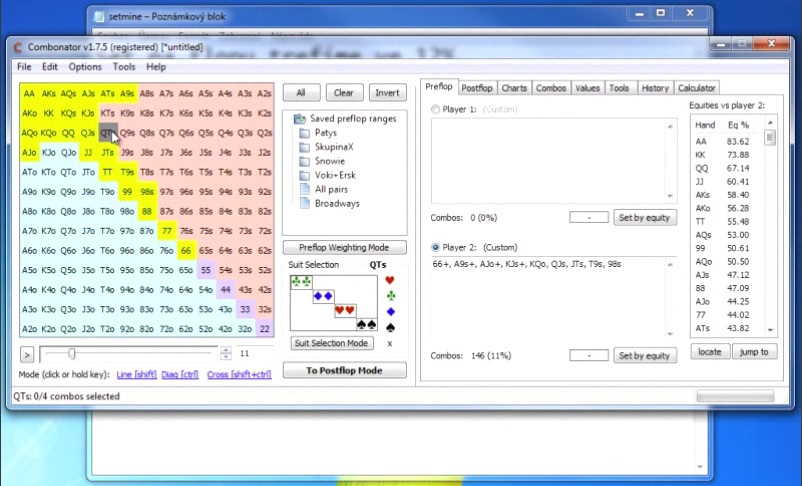Viewport: 802px width, 486px height.
Task: Open the Snowie range folder
Action: pos(322,161)
